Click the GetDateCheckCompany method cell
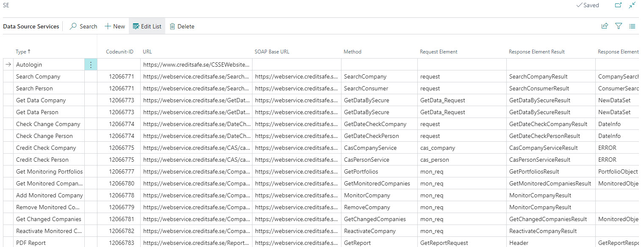Image resolution: width=644 pixels, height=247 pixels. pyautogui.click(x=379, y=124)
